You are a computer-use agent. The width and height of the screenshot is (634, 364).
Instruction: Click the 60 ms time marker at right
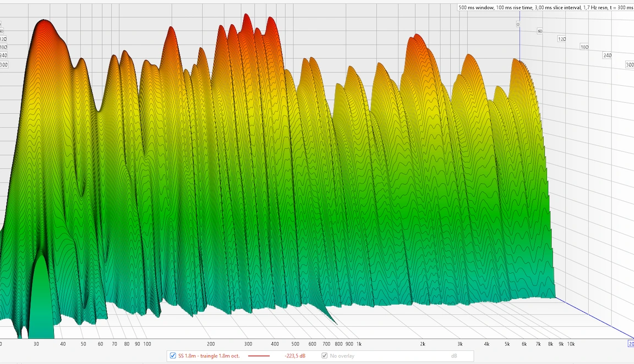tap(539, 31)
